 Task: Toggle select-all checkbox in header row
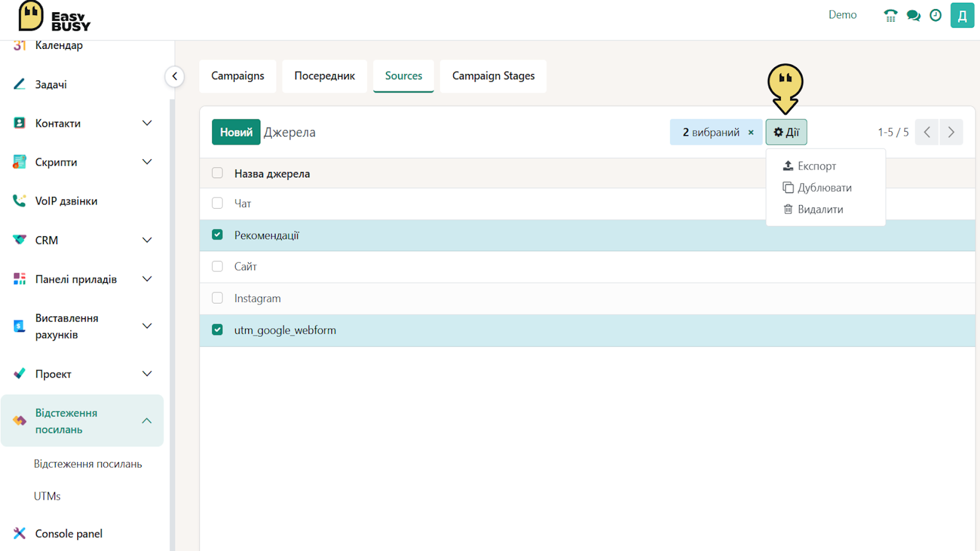point(217,173)
